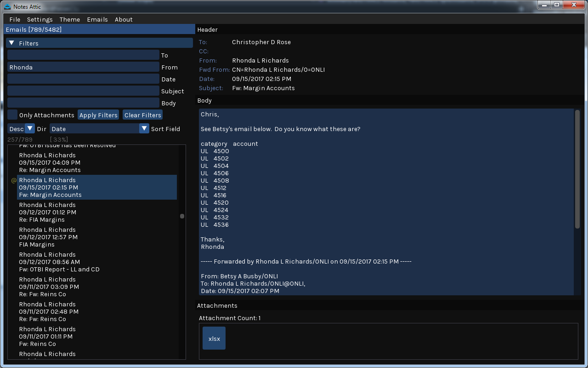Select Re: Fw: Reins Co 03:09 PM
This screenshot has width=588, height=368.
tap(97, 287)
